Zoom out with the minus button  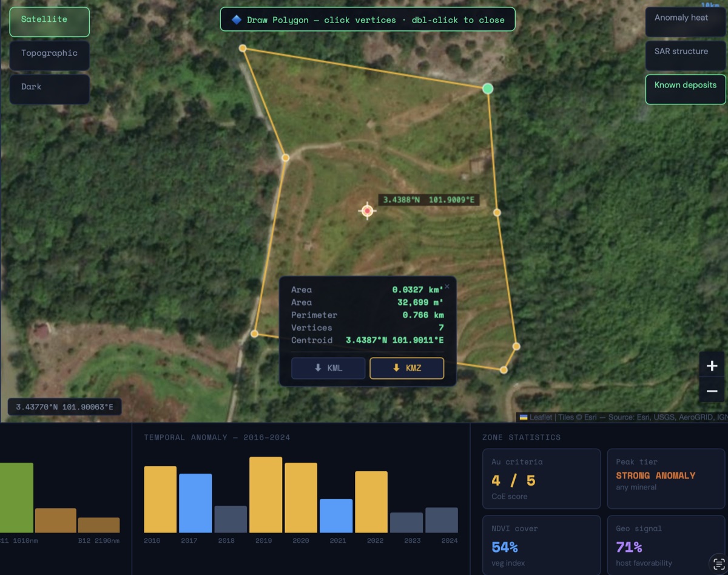[x=712, y=390]
